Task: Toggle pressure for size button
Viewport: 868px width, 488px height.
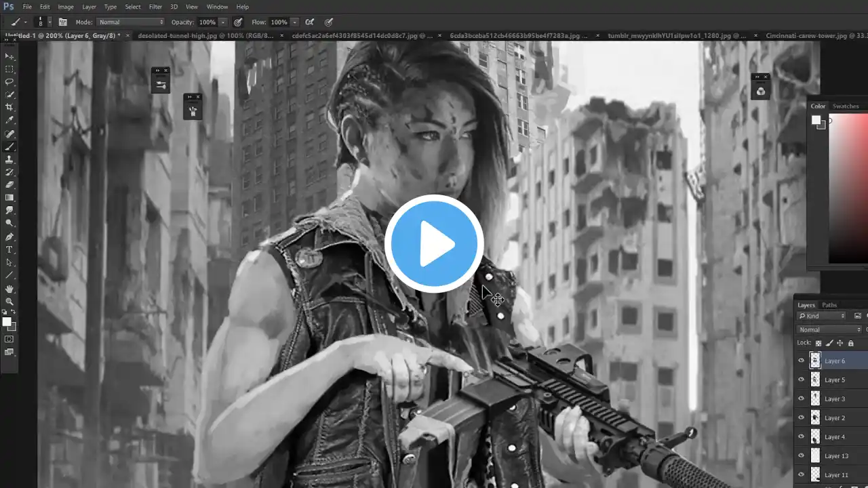Action: [x=329, y=22]
